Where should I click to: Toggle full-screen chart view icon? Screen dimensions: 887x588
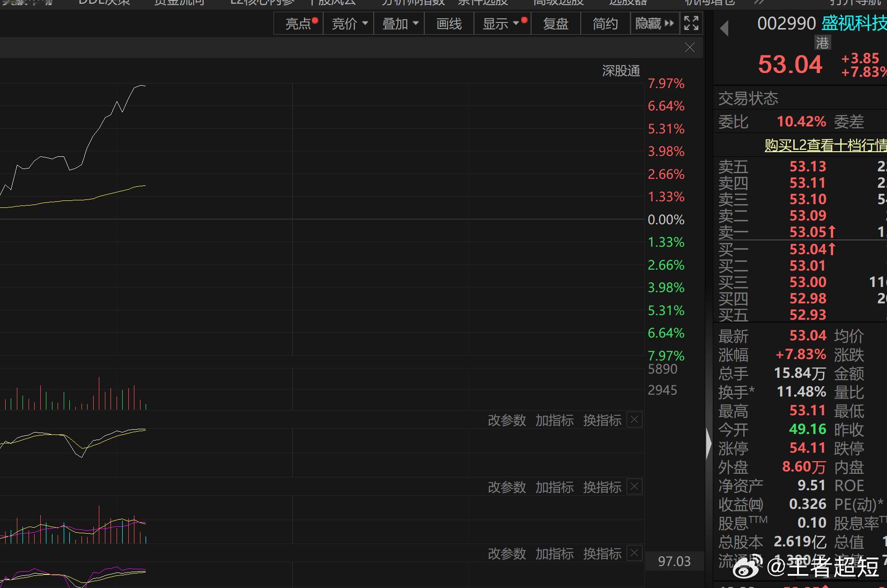point(691,23)
